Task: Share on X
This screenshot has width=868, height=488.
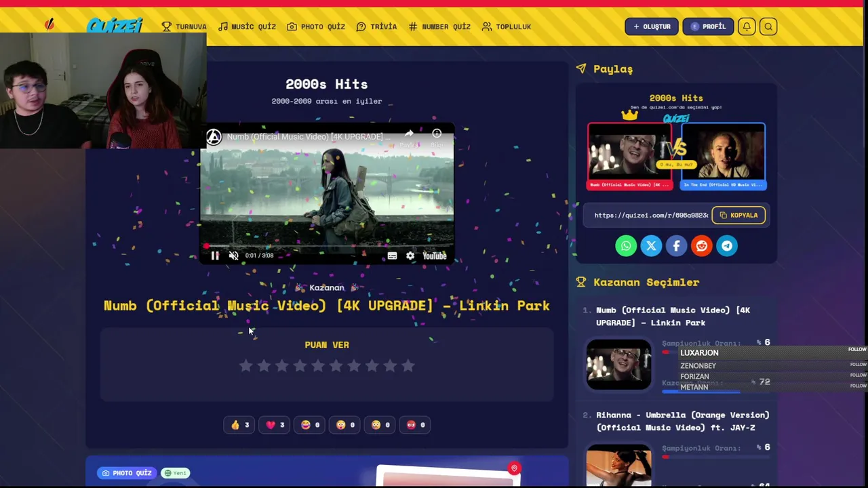Action: [x=651, y=246]
